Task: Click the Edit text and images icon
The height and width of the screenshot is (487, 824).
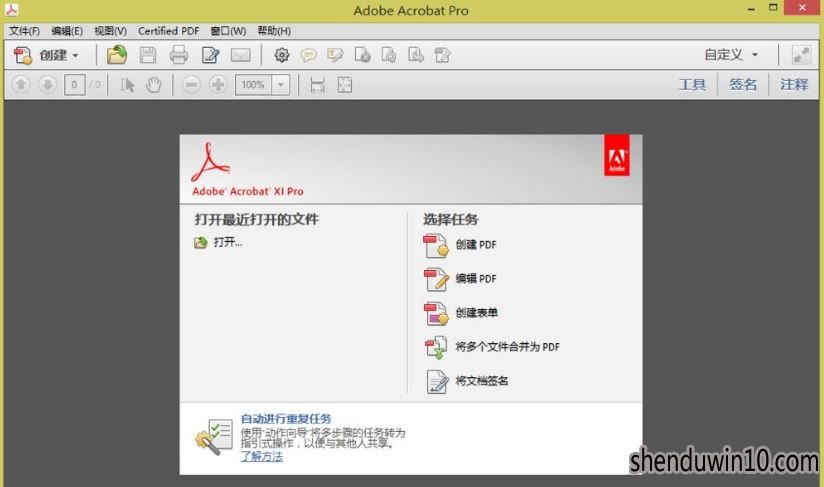Action: [210, 55]
